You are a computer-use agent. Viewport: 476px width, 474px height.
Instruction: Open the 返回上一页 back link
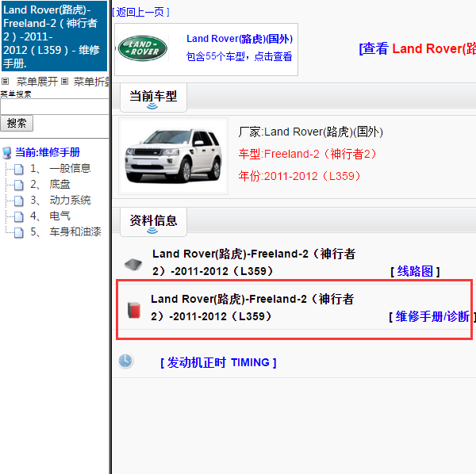click(x=140, y=12)
